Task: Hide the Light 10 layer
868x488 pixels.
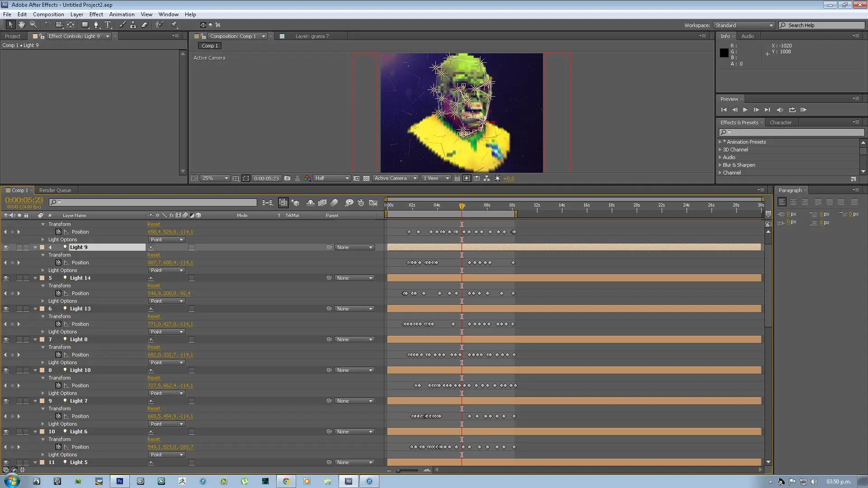Action: [x=6, y=371]
